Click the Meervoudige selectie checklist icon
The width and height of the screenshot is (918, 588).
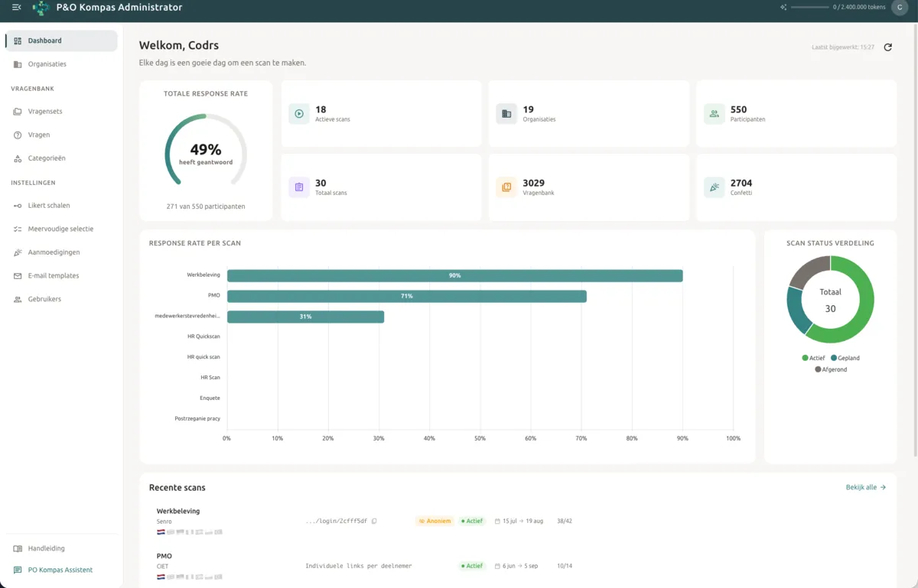tap(18, 229)
